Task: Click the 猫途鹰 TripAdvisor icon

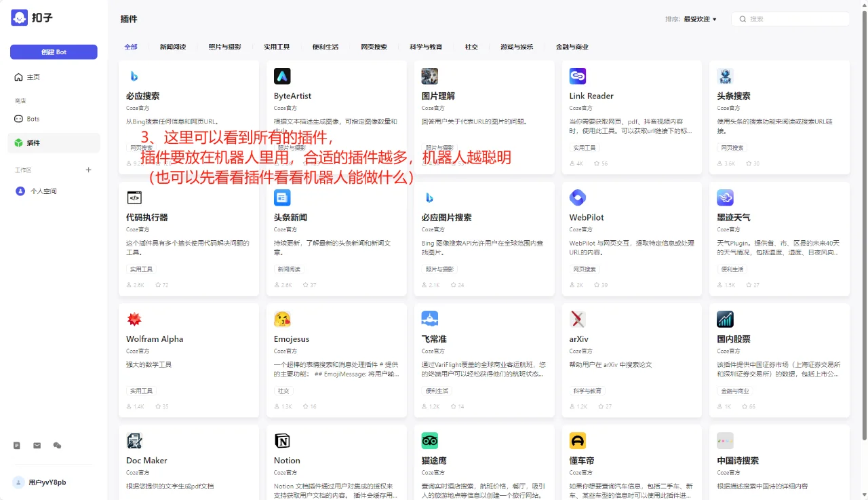Action: click(x=430, y=440)
